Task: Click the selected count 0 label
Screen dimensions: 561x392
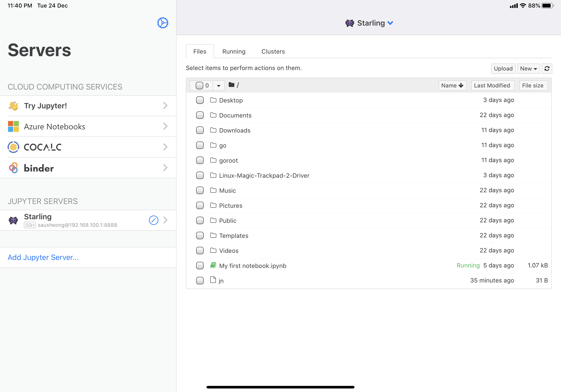Action: [207, 86]
